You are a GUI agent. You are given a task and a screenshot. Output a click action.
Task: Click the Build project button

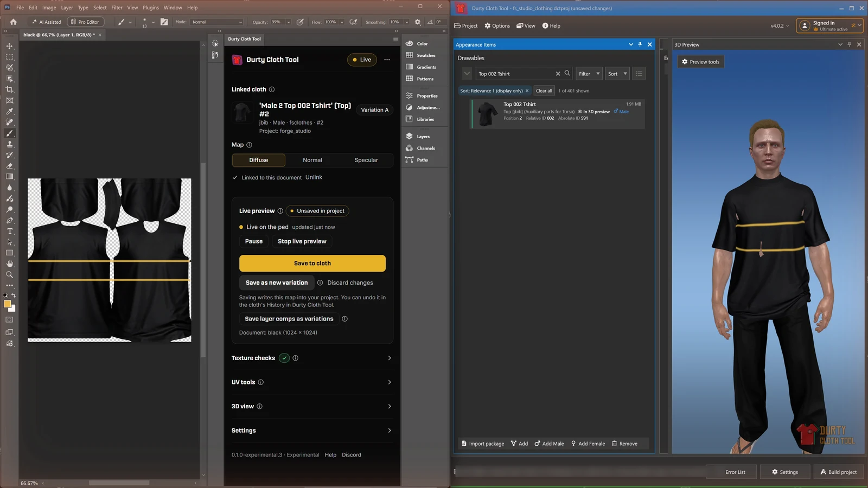(839, 472)
